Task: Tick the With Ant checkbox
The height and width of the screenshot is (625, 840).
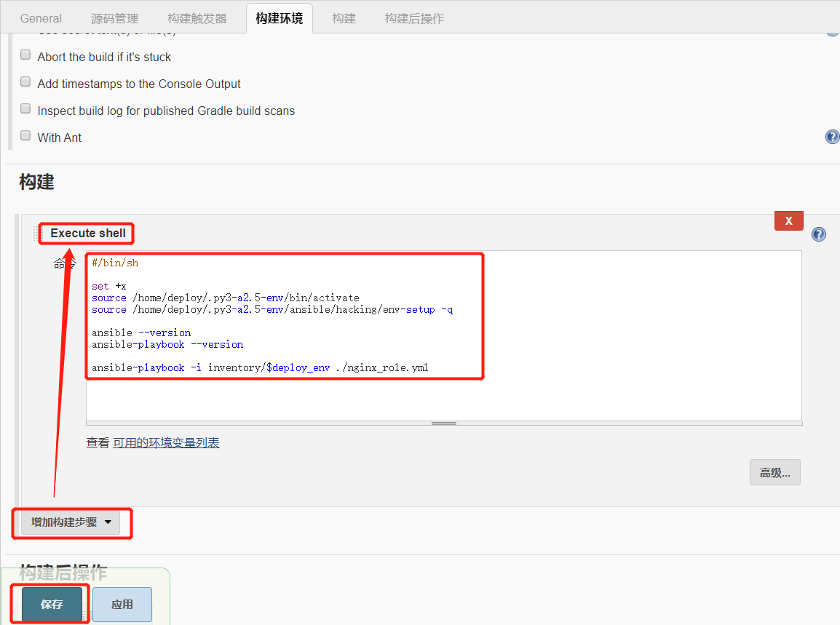Action: (x=25, y=135)
